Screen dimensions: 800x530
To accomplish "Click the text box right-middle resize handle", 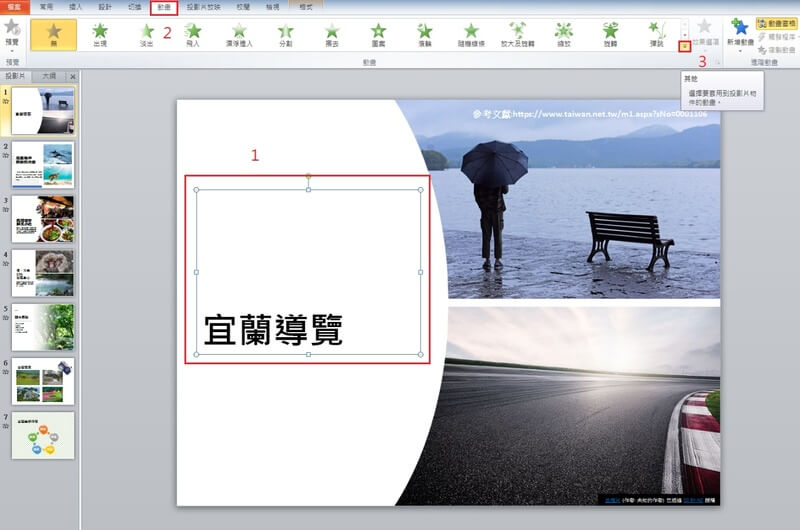I will (420, 272).
